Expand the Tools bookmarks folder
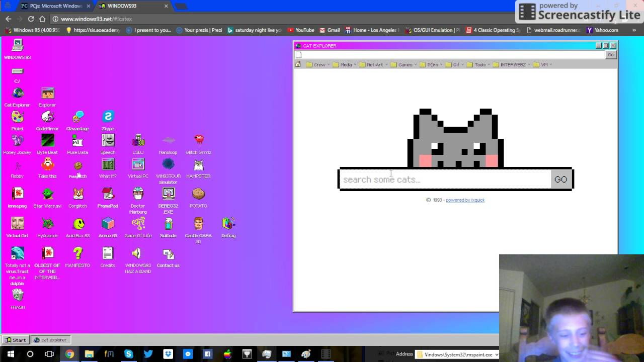Viewport: 644px width, 362px height. tap(478, 64)
